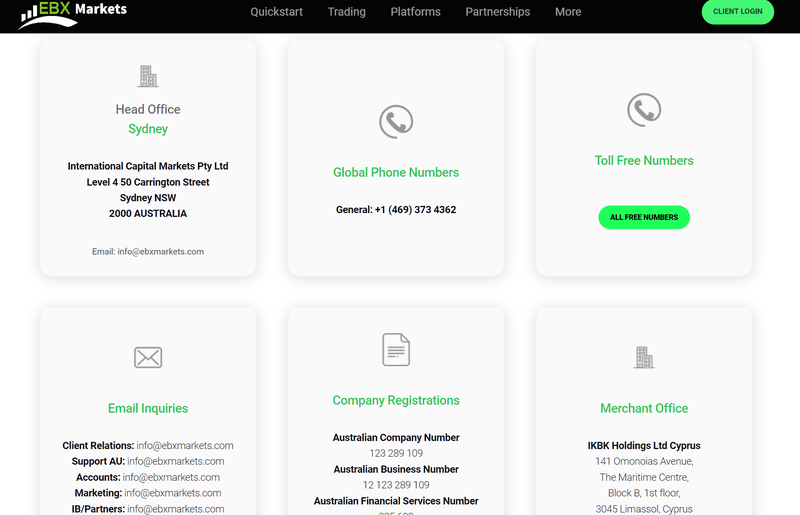
Task: Click the Sydney heading
Action: [x=148, y=129]
